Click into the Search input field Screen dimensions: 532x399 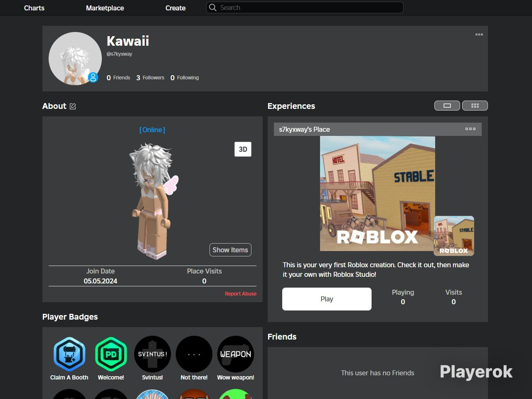point(305,7)
